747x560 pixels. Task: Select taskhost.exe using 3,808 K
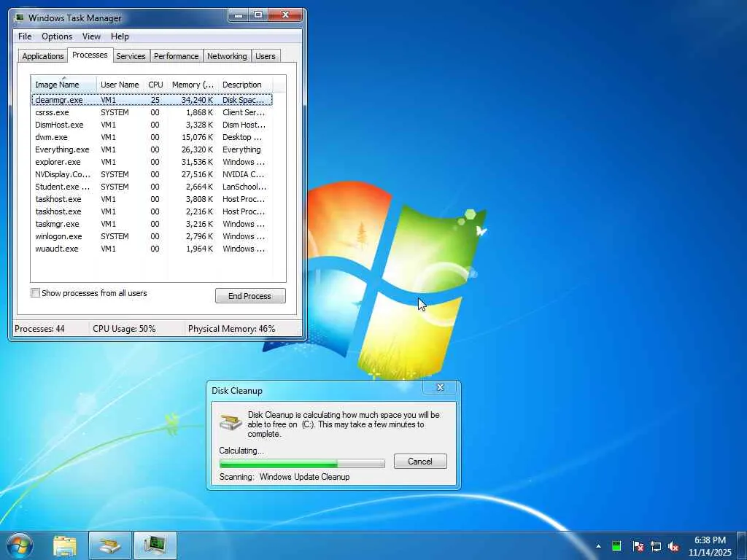[152, 199]
